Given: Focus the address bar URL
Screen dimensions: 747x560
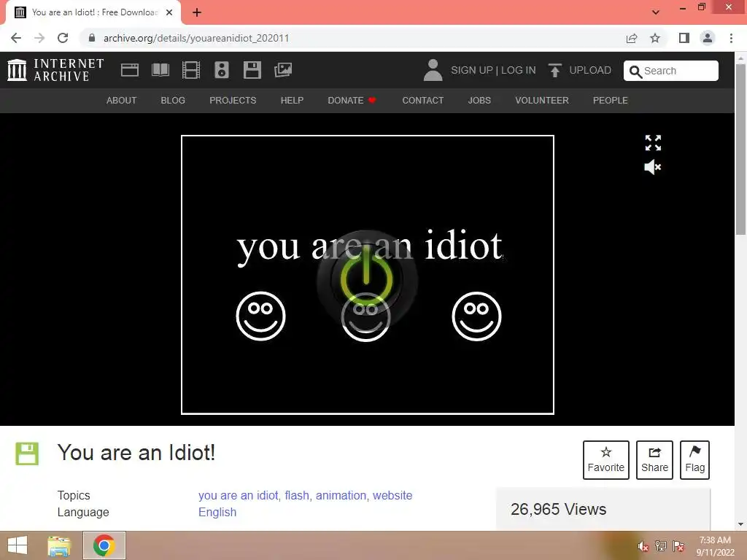Looking at the screenshot, I should (x=196, y=38).
